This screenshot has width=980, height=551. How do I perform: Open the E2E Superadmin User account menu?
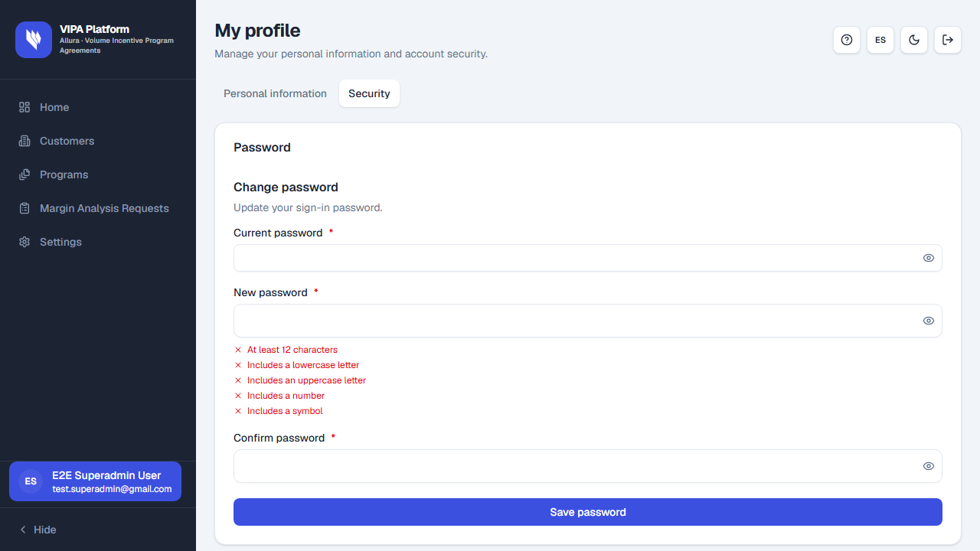point(95,481)
